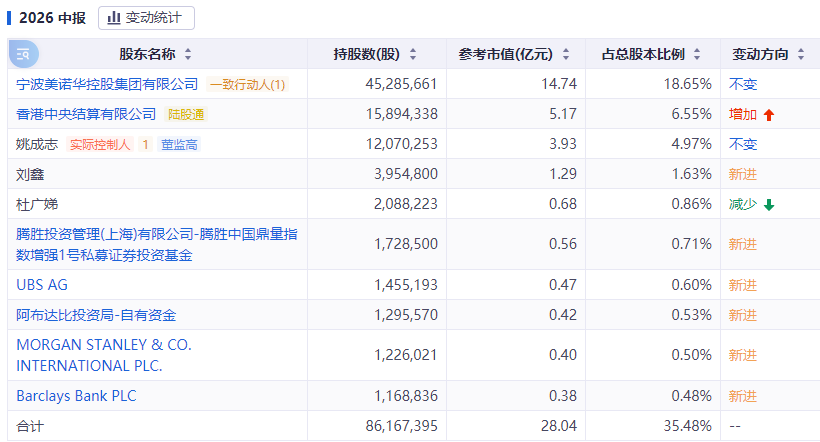820x442 pixels.
Task: Click total share count 86,167,395
Action: coord(401,426)
